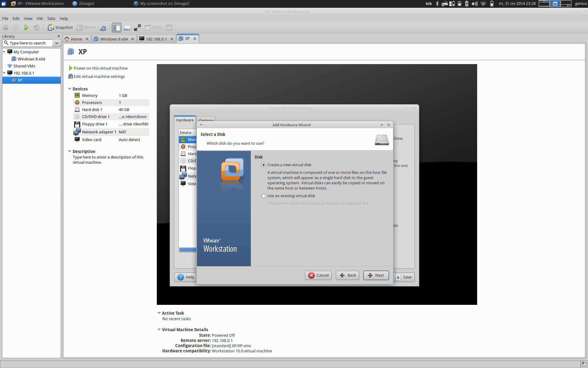The image size is (588, 368).
Task: Collapse the Devices section
Action: (70, 89)
